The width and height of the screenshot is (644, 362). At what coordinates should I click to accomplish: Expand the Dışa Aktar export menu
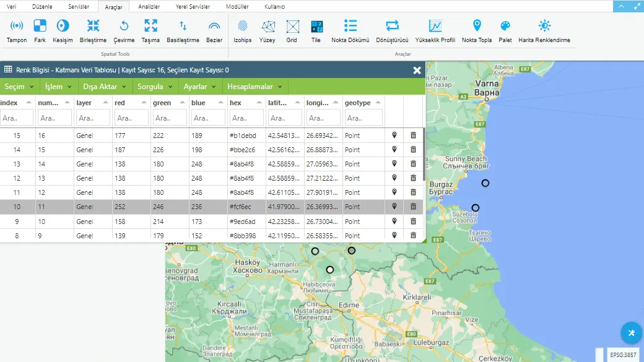coord(104,87)
